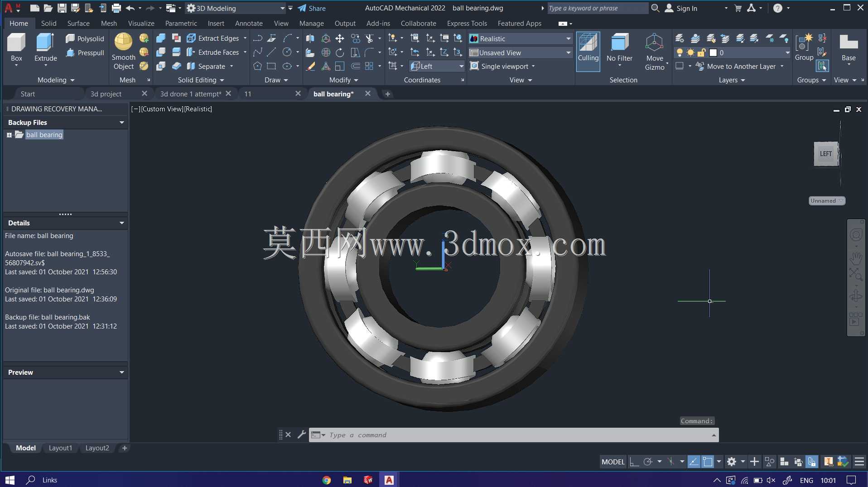This screenshot has height=487, width=868.
Task: Click Move to Another Layer button
Action: pyautogui.click(x=736, y=66)
